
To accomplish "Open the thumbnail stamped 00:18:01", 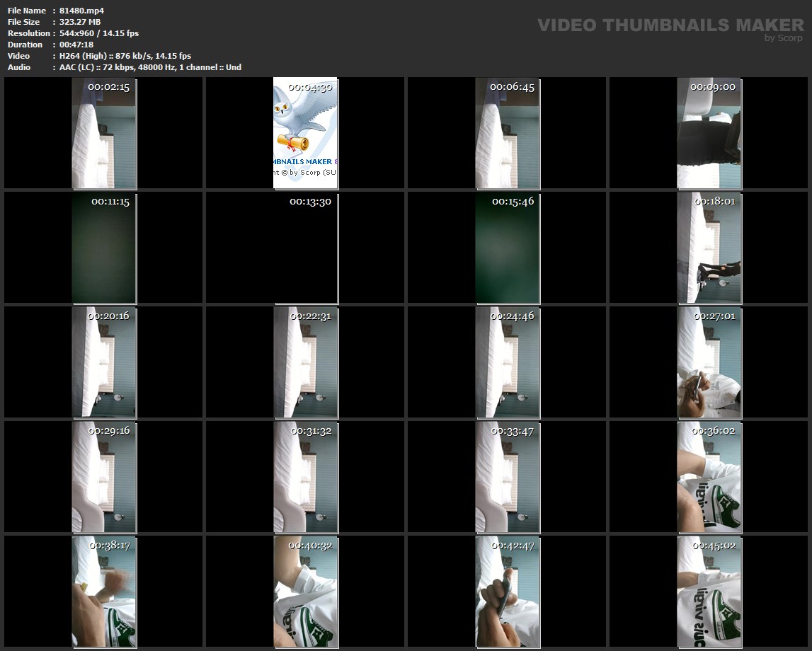I will pyautogui.click(x=709, y=248).
